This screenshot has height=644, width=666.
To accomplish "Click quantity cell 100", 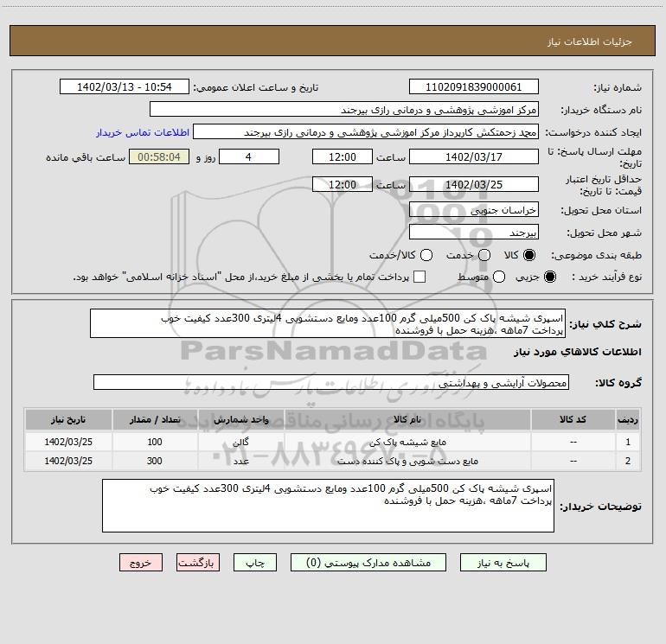I will (155, 442).
